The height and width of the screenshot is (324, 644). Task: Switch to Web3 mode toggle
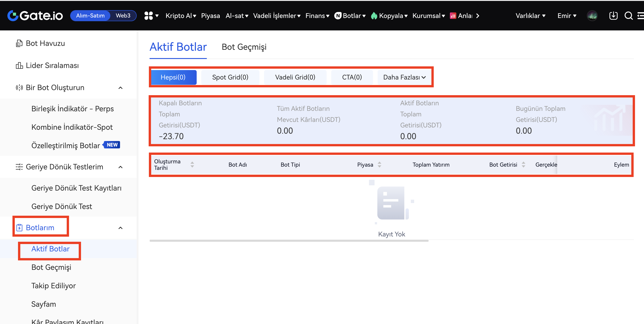(x=123, y=16)
